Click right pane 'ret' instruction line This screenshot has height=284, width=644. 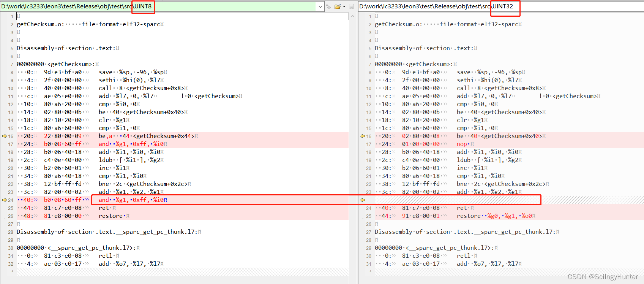point(465,208)
